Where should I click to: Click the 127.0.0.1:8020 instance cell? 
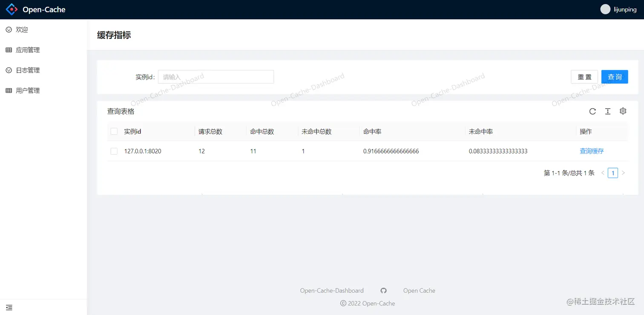click(x=143, y=151)
